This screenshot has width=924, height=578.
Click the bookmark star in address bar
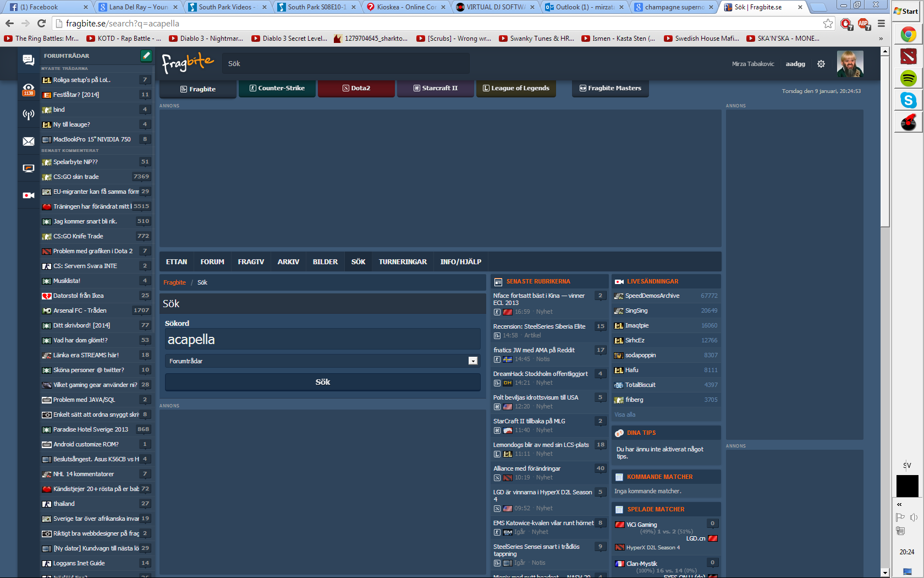(828, 23)
